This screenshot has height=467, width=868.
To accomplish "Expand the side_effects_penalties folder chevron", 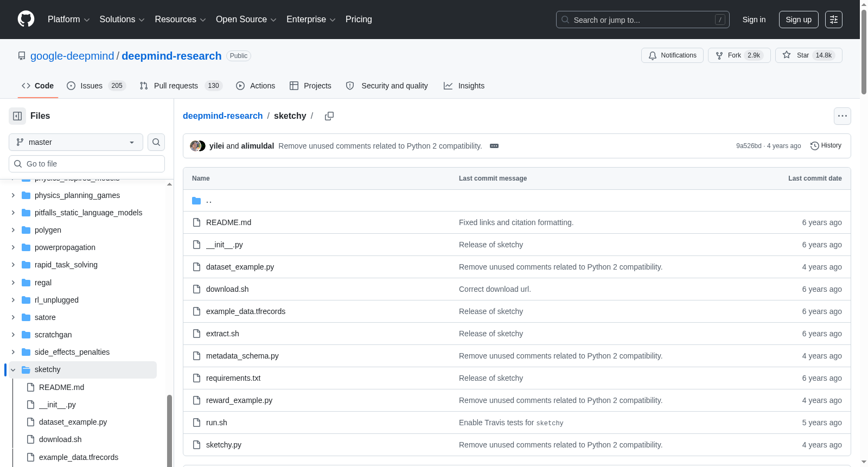I will (13, 352).
